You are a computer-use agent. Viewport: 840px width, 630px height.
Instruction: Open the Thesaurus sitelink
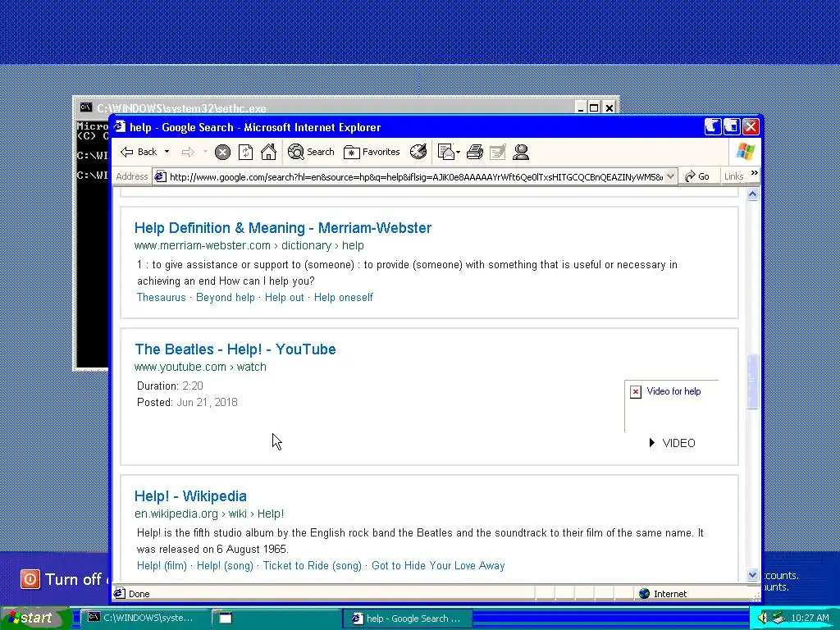click(x=162, y=297)
